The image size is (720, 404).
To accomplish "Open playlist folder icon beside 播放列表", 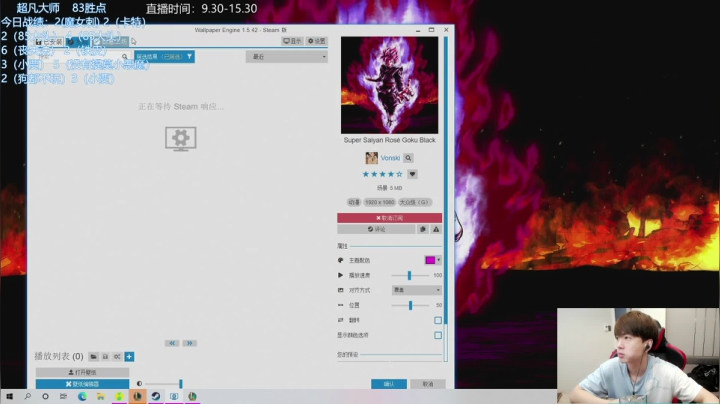I will coord(93,357).
